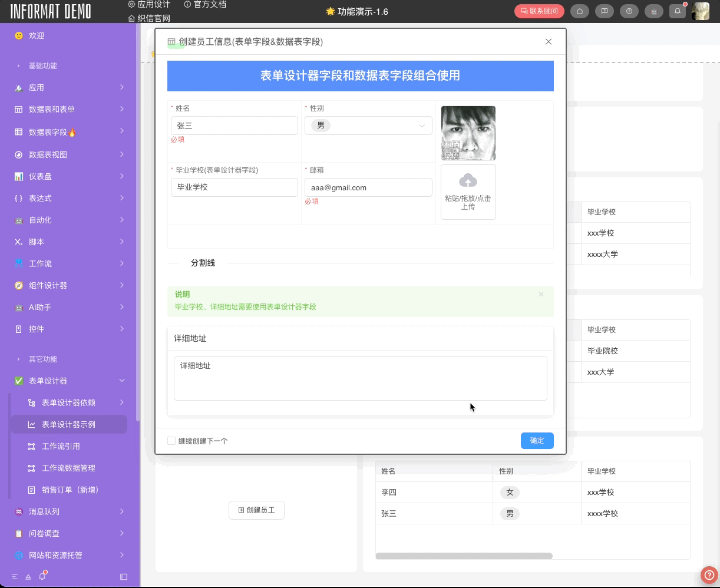
Task: Open the 性别 dropdown showing 男
Action: (368, 125)
